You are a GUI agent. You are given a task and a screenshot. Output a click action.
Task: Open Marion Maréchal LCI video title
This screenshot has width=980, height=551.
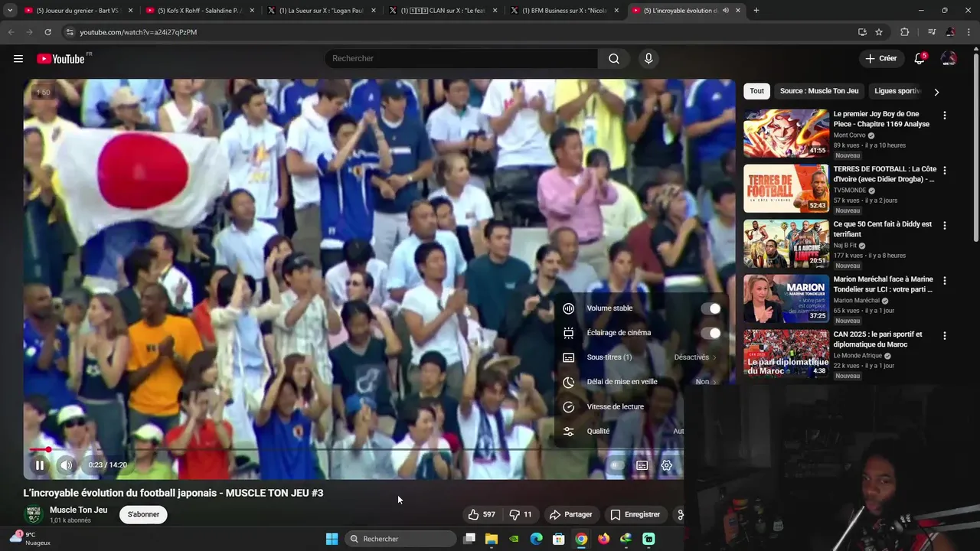point(883,285)
